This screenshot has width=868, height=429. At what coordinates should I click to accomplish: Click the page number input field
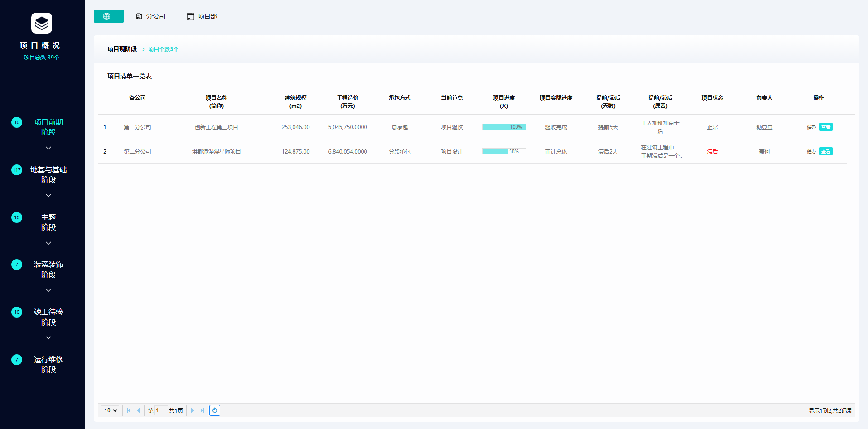(161, 410)
